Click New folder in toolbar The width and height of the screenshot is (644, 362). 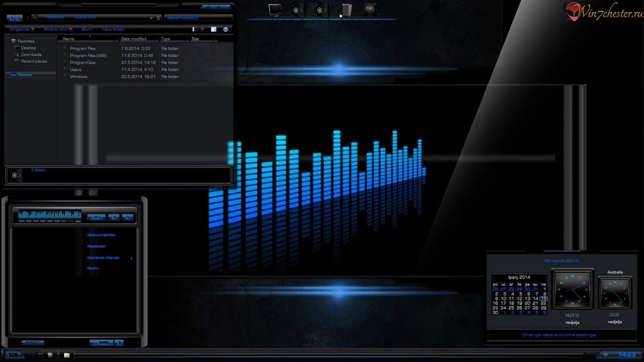pyautogui.click(x=114, y=29)
